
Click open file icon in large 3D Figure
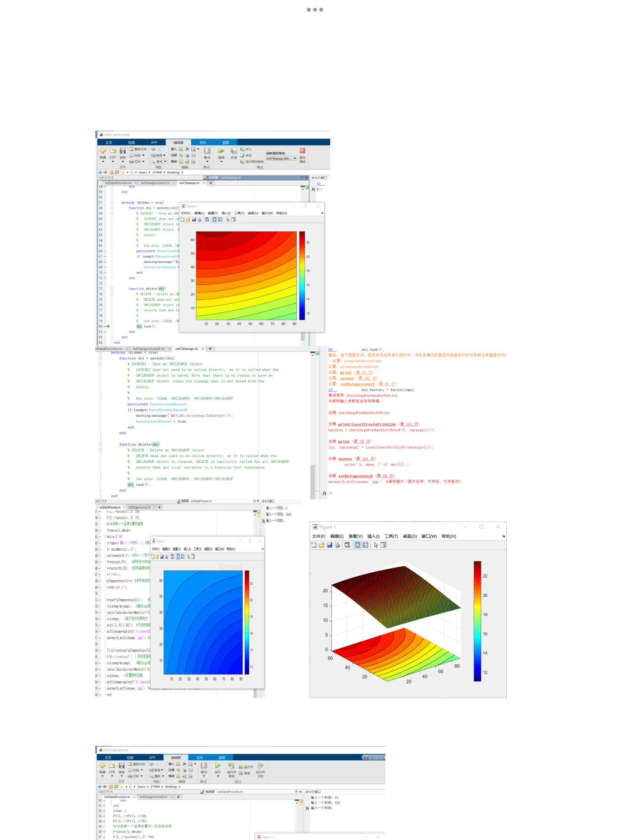pyautogui.click(x=322, y=545)
